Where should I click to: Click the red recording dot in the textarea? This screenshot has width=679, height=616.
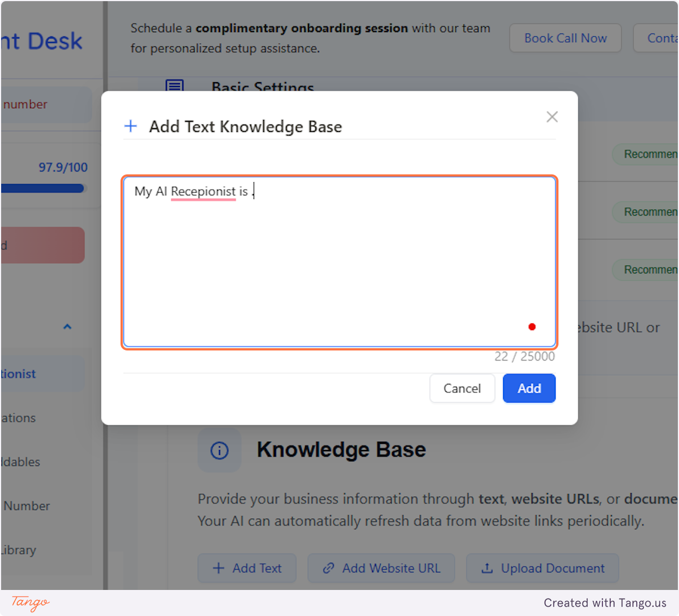point(532,327)
